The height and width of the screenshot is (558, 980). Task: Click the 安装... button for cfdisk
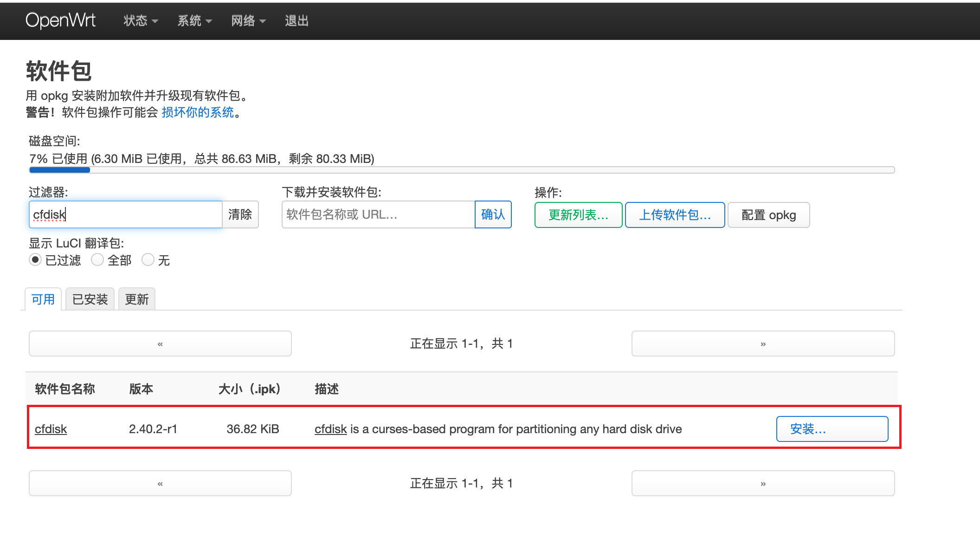pos(832,429)
